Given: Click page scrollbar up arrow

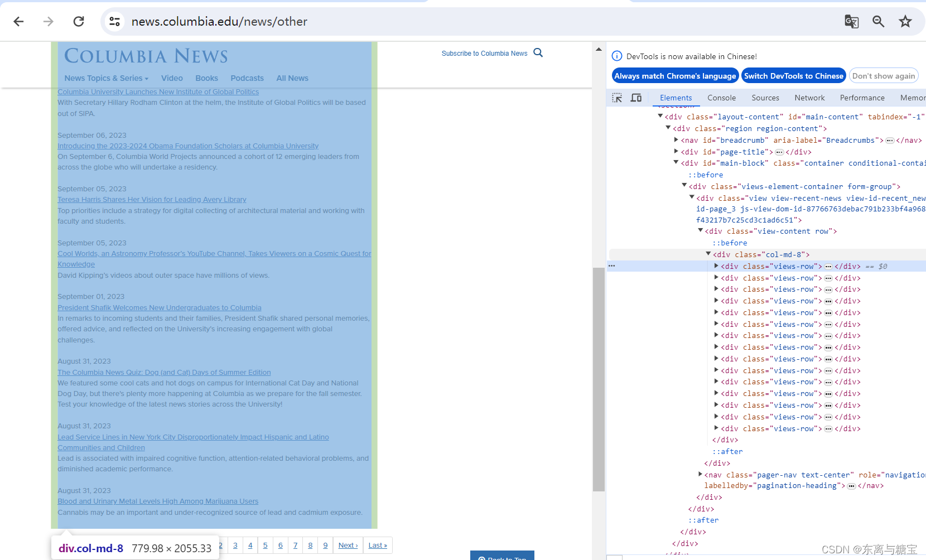Looking at the screenshot, I should click(599, 49).
